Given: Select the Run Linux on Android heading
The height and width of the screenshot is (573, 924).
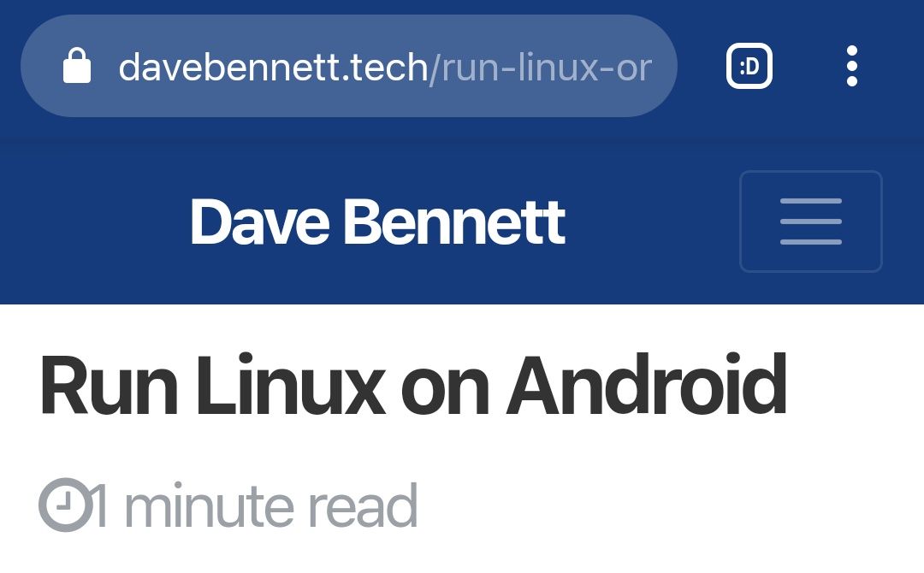Looking at the screenshot, I should (413, 385).
